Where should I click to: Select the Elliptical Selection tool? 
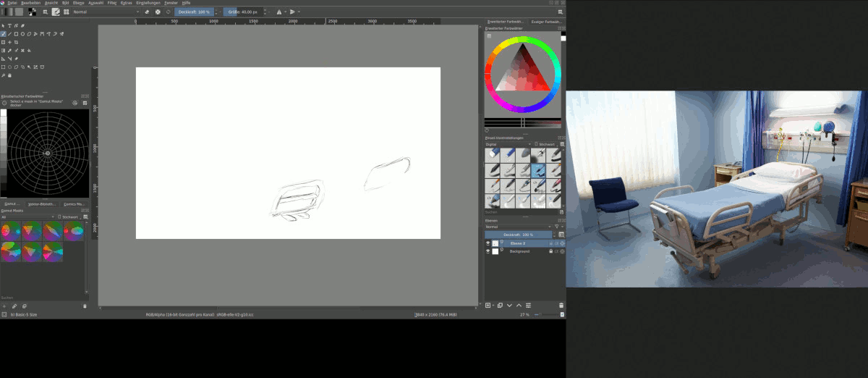(9, 67)
